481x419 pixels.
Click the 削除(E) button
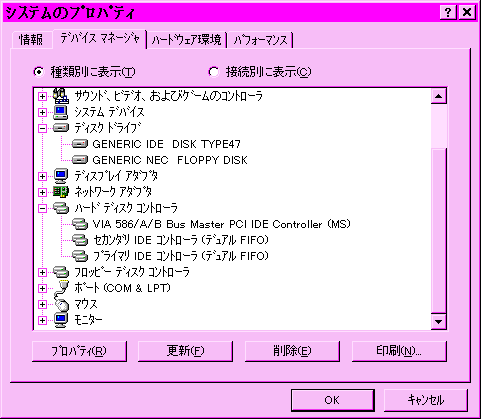(292, 351)
